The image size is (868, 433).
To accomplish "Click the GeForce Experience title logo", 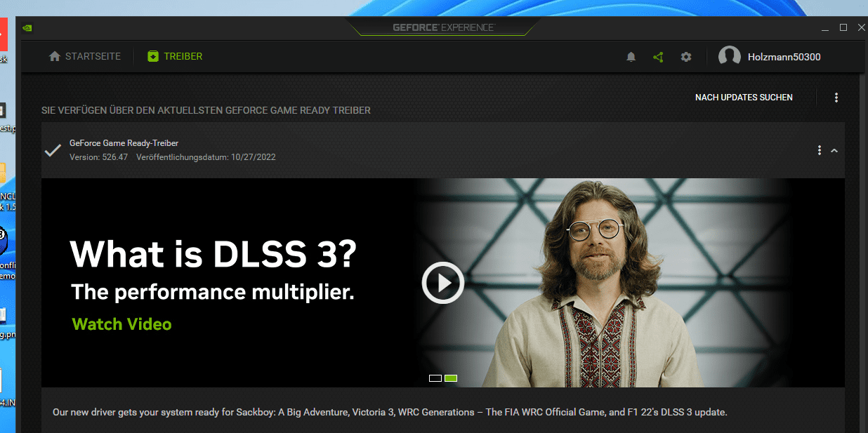I will pos(443,27).
